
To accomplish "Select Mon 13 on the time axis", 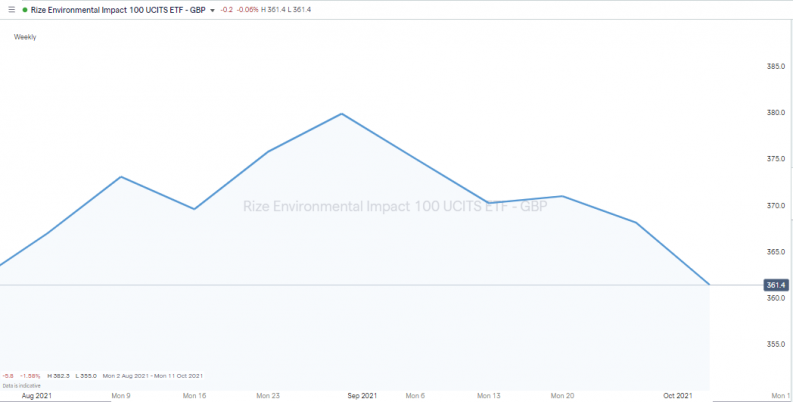I will point(489,396).
